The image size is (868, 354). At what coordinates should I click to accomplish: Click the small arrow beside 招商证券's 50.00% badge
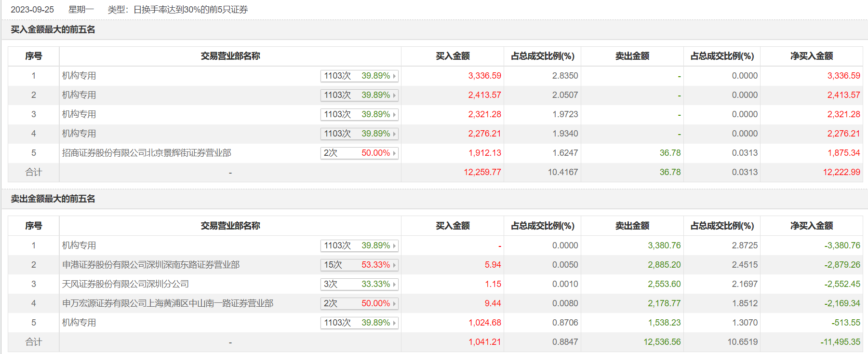click(394, 153)
